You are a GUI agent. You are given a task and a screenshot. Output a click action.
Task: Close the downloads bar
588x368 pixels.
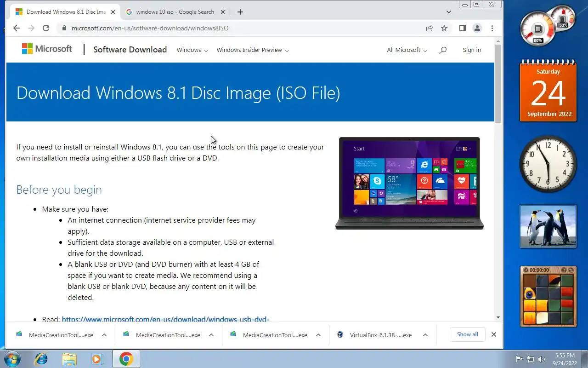[x=494, y=334]
